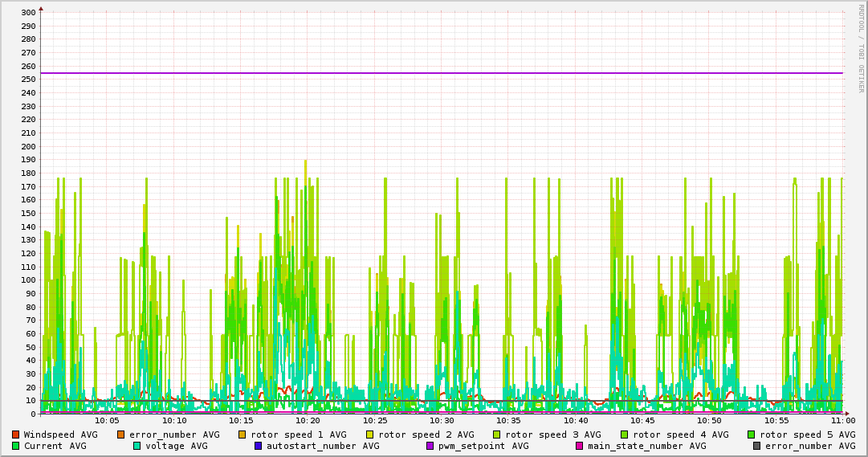The image size is (868, 457).
Task: Click the dark gray error_number AVG swatch
Action: tap(756, 446)
